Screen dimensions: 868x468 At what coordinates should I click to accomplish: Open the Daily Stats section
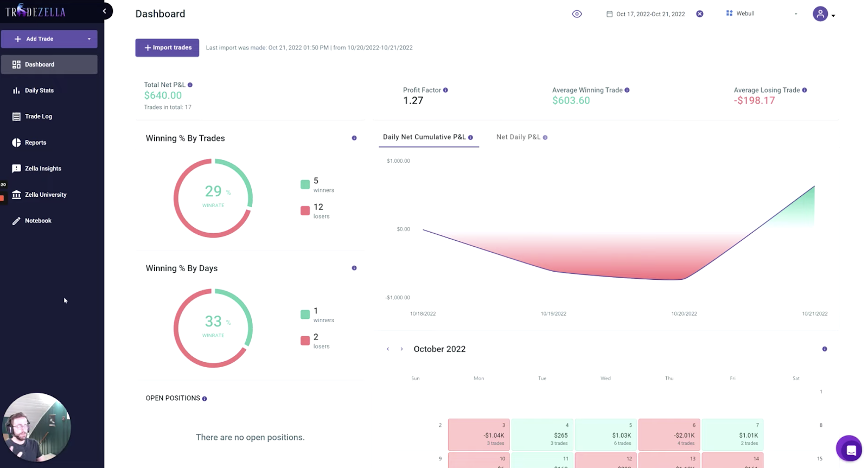[x=38, y=90]
